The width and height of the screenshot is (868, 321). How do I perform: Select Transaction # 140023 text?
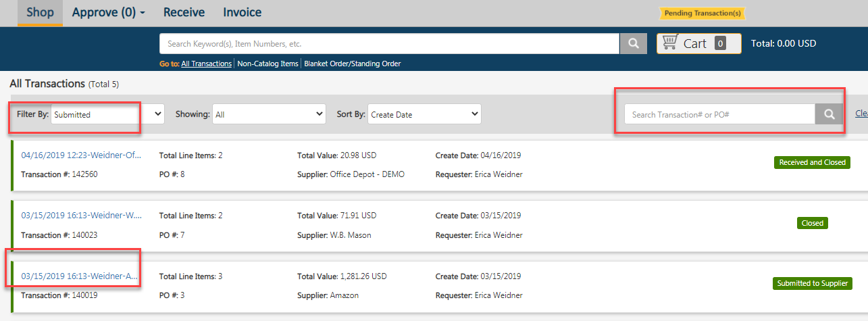click(x=59, y=235)
